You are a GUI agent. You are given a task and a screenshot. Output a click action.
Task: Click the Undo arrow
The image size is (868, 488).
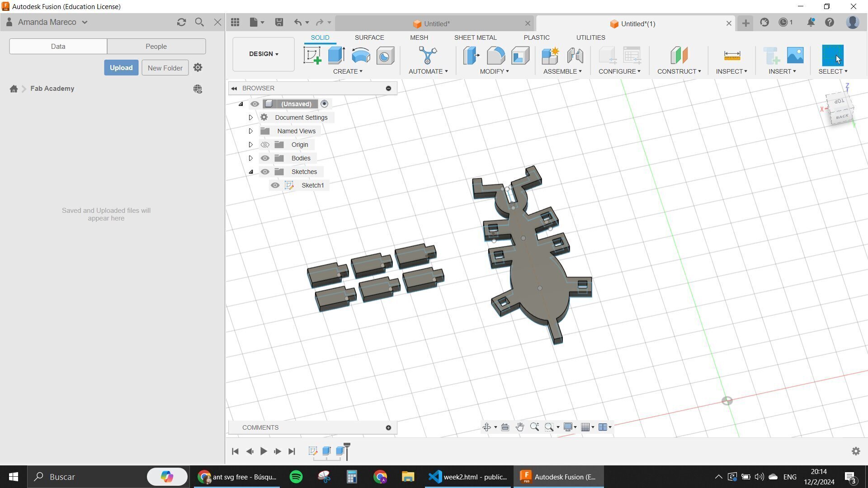[297, 22]
